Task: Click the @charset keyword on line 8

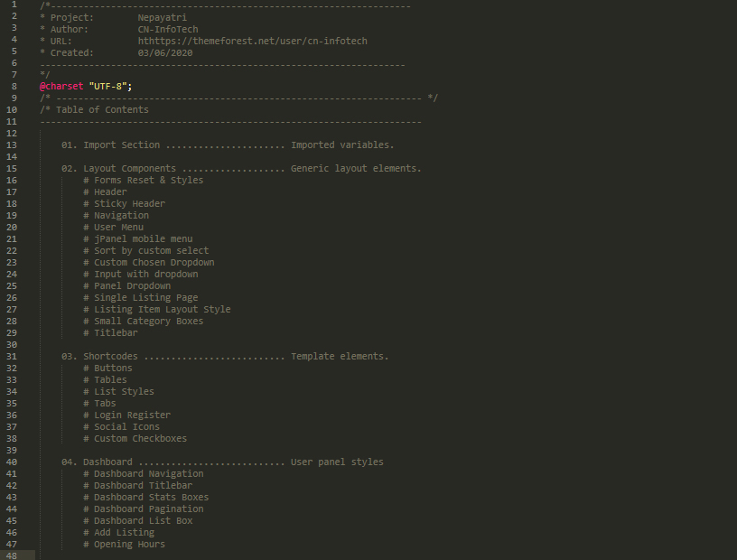Action: click(61, 86)
